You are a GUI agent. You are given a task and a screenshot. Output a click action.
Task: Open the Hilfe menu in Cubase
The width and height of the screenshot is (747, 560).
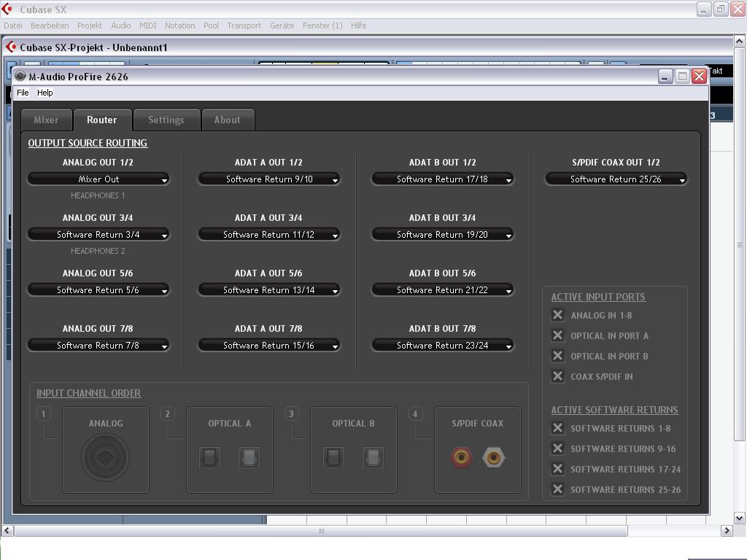pyautogui.click(x=358, y=26)
